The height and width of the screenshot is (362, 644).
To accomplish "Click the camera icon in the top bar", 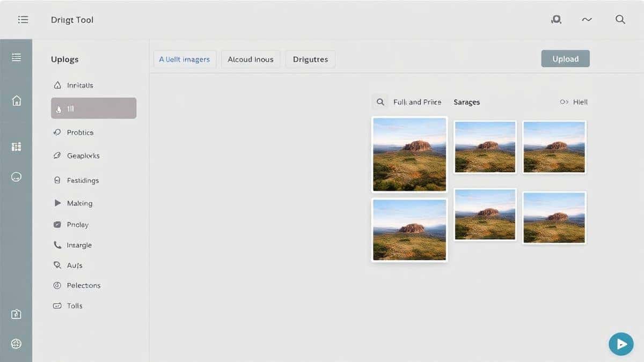I will pos(557,20).
